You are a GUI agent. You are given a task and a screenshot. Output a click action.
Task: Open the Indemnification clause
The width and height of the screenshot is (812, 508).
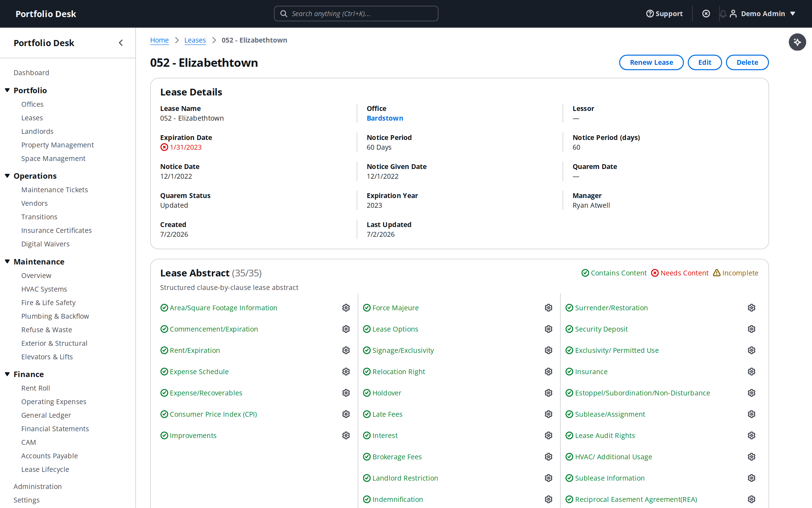(x=398, y=499)
